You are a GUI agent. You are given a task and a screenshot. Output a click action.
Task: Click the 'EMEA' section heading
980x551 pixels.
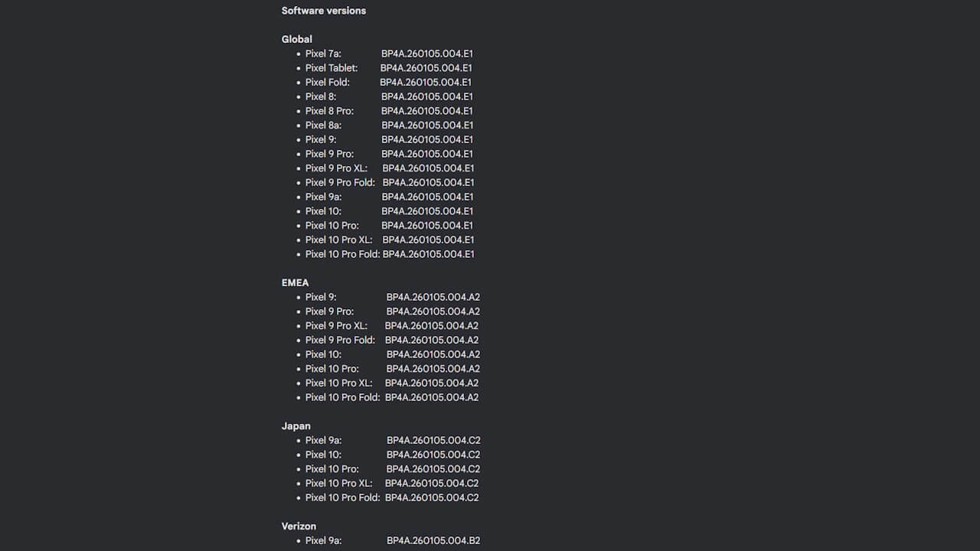295,282
